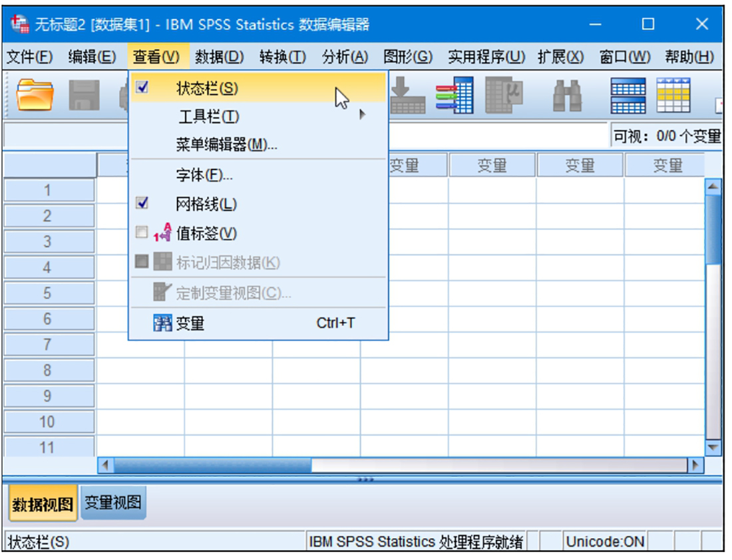The image size is (732, 560).
Task: Click the horizontal scrollbar right arrow
Action: [x=695, y=466]
